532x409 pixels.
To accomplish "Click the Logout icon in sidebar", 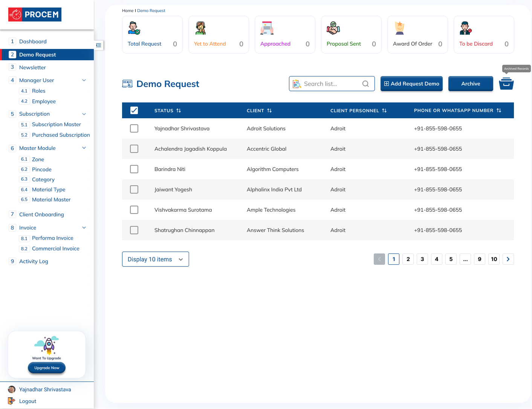I will (12, 401).
